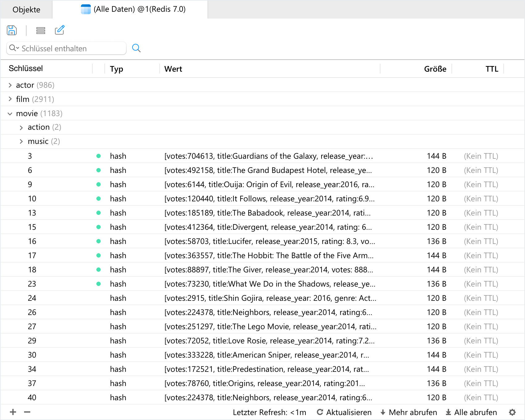Viewport: 525px width, 420px height.
Task: Expand the action (2) subgroup
Action: tap(21, 128)
